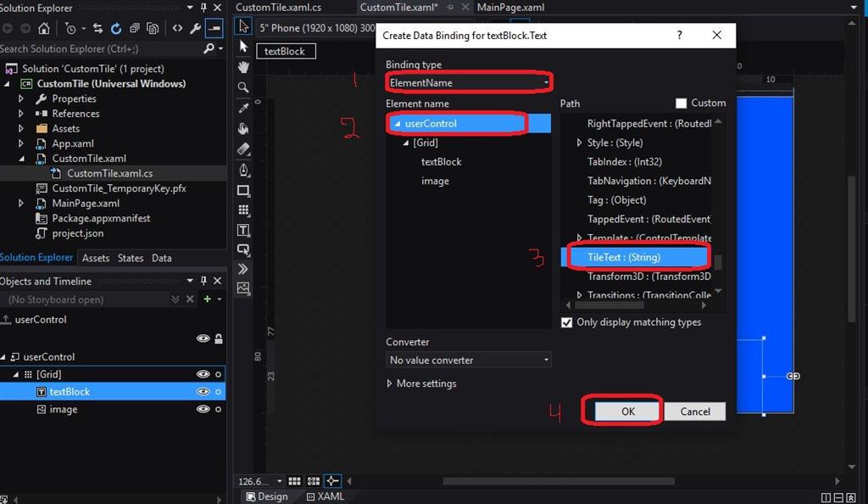868x504 pixels.
Task: Select the Grid layout tool
Action: pos(243,210)
